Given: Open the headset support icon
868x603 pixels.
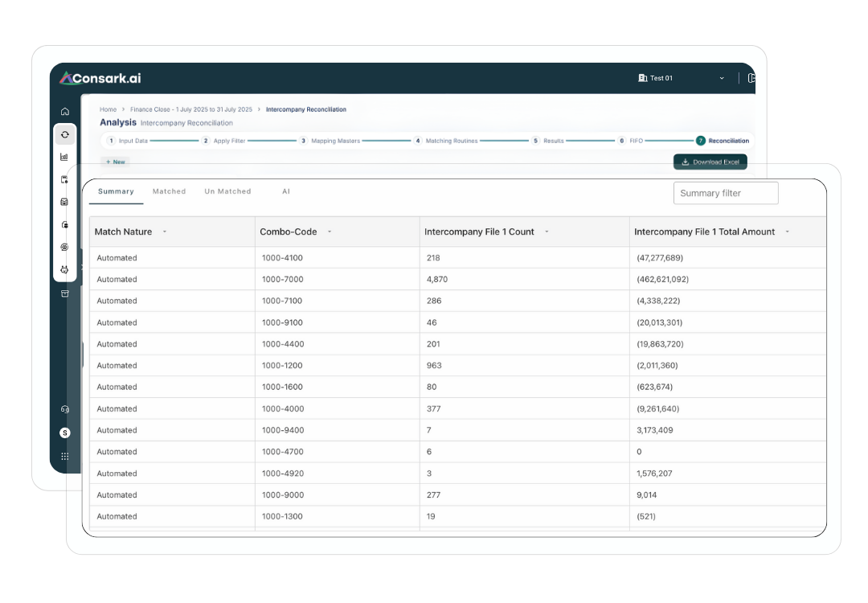Looking at the screenshot, I should (x=65, y=409).
